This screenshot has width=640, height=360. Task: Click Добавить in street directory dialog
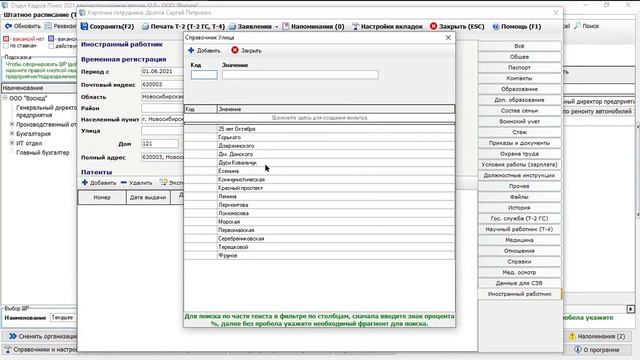click(204, 50)
